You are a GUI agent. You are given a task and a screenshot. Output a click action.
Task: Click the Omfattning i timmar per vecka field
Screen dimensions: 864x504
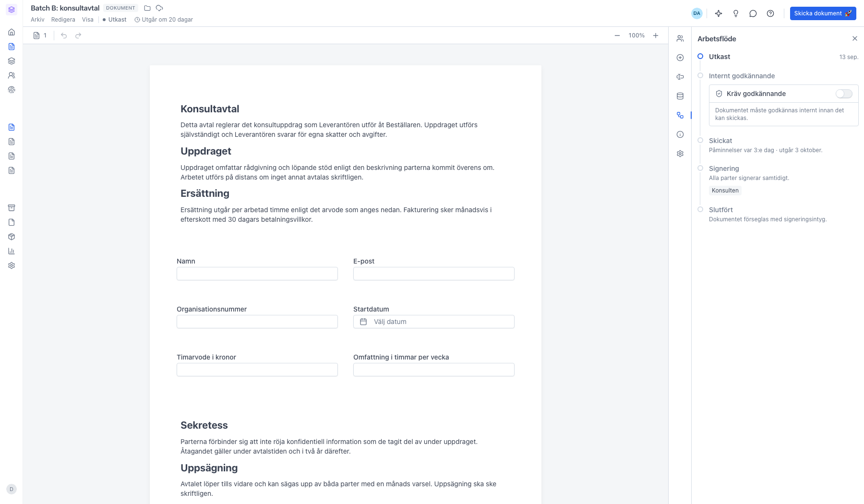coord(434,370)
